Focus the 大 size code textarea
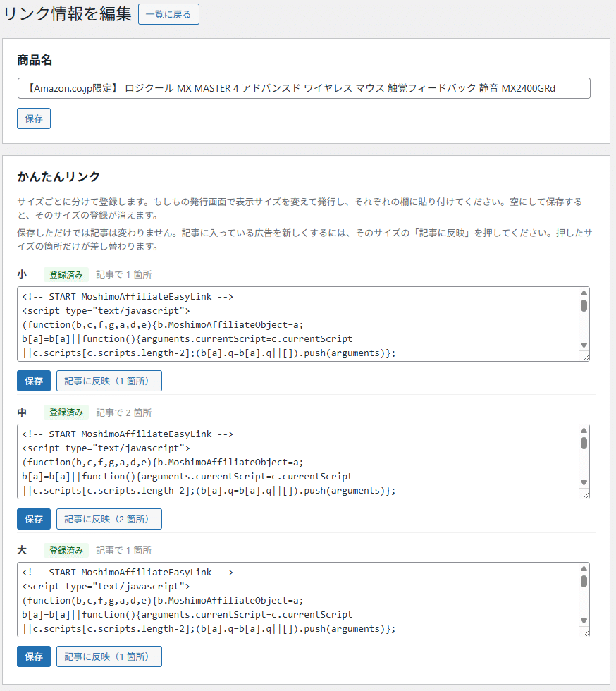616x691 pixels. 304,599
